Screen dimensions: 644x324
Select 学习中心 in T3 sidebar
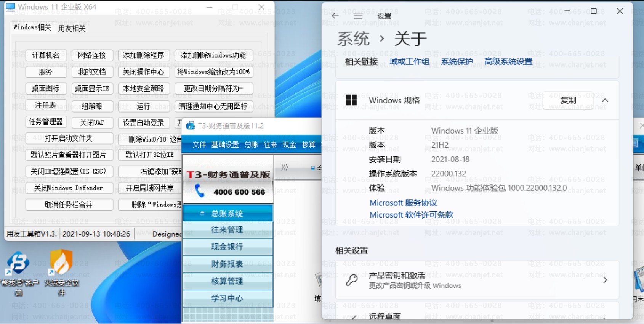227,298
